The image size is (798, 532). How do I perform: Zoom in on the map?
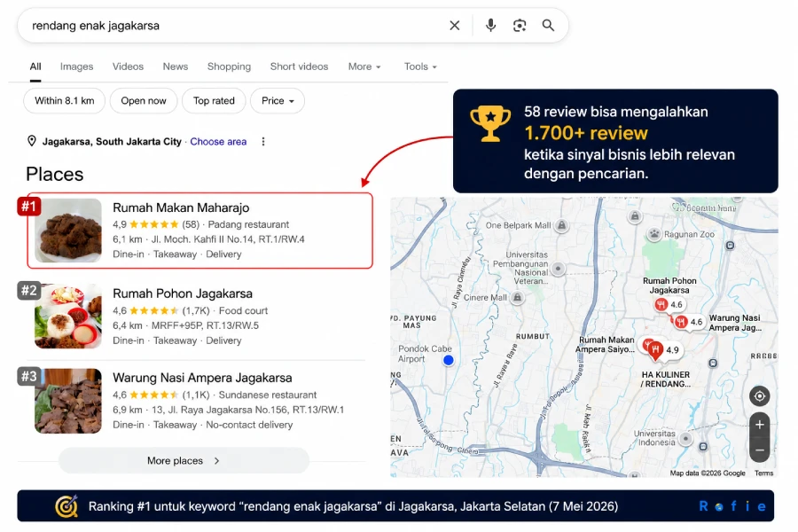759,425
